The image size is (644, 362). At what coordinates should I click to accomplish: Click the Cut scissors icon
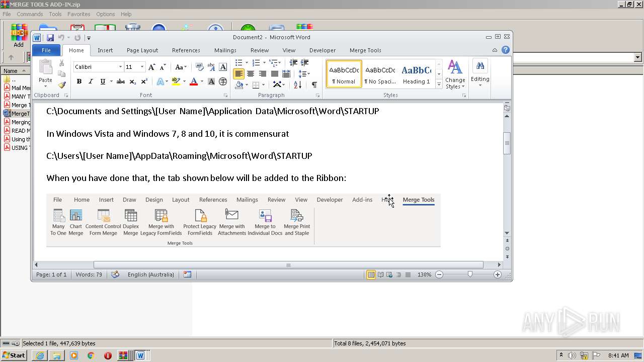tap(62, 63)
